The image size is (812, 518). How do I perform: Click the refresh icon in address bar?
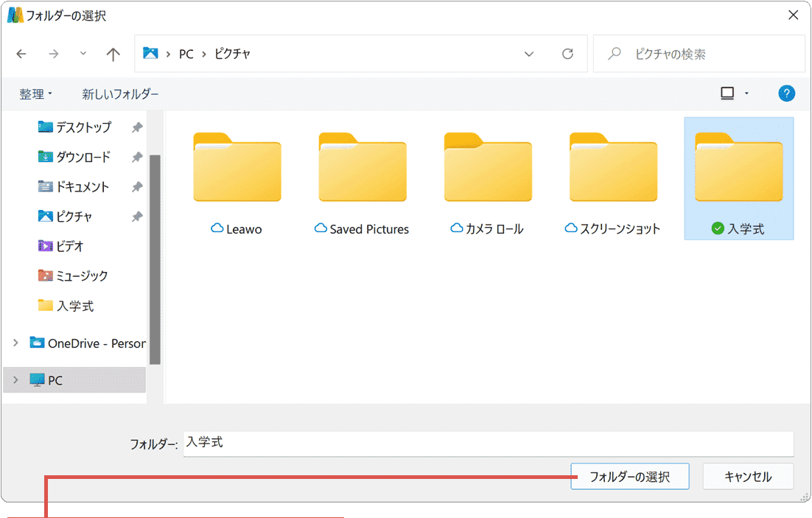[567, 54]
